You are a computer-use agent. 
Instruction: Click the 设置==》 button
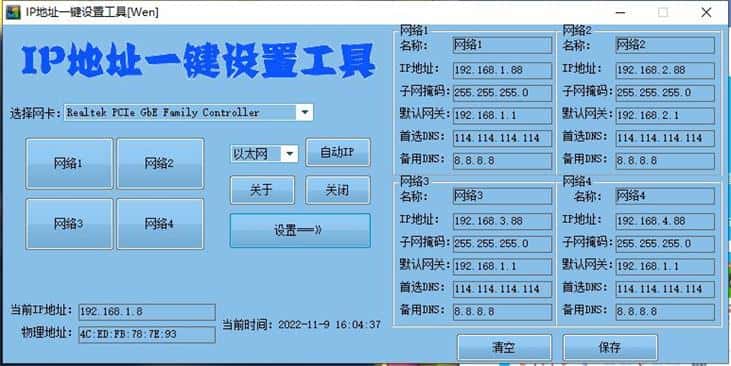(300, 230)
